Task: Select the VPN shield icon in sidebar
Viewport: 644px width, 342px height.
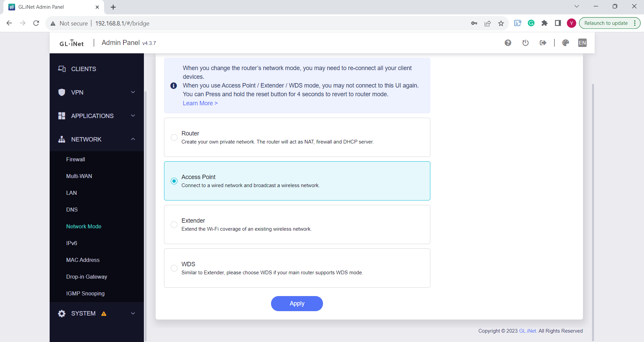Action: [x=62, y=92]
